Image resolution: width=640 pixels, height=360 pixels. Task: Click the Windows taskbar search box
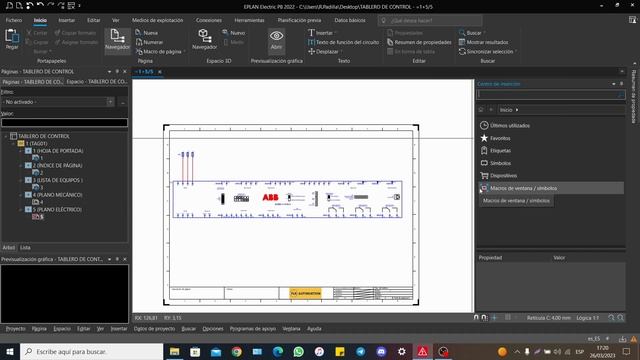pyautogui.click(x=91, y=351)
